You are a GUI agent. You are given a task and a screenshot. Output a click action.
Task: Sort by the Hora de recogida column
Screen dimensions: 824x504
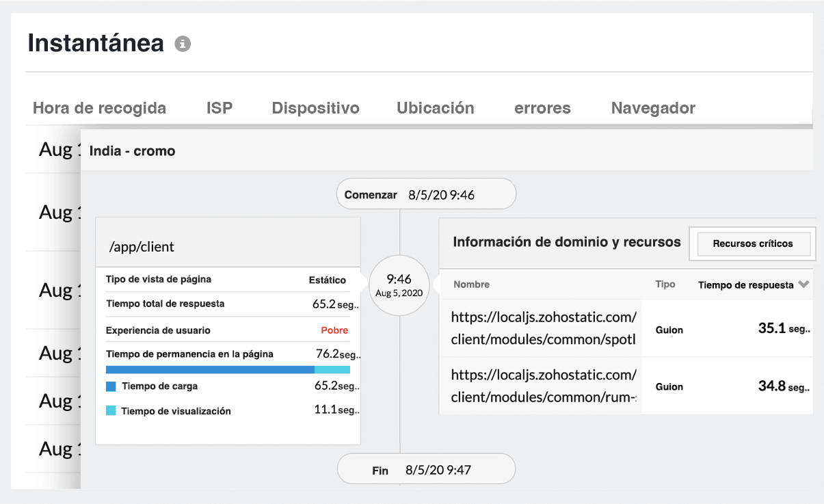pyautogui.click(x=99, y=107)
